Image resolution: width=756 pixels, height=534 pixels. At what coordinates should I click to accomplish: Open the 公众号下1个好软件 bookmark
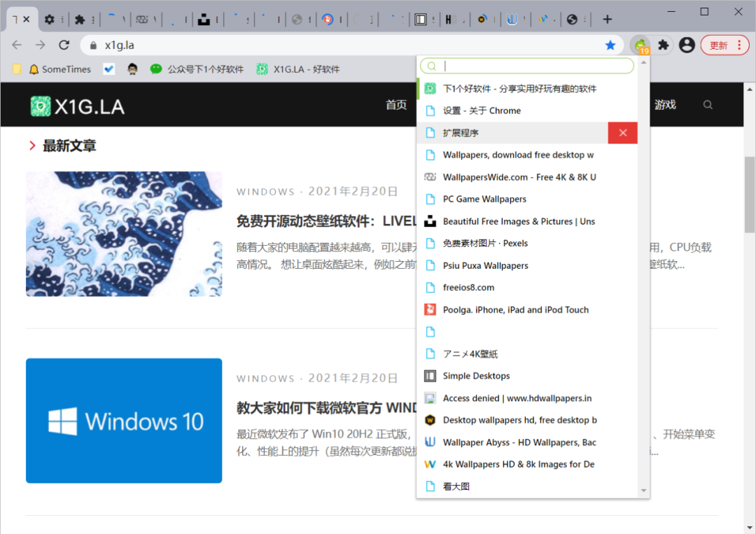pos(197,69)
